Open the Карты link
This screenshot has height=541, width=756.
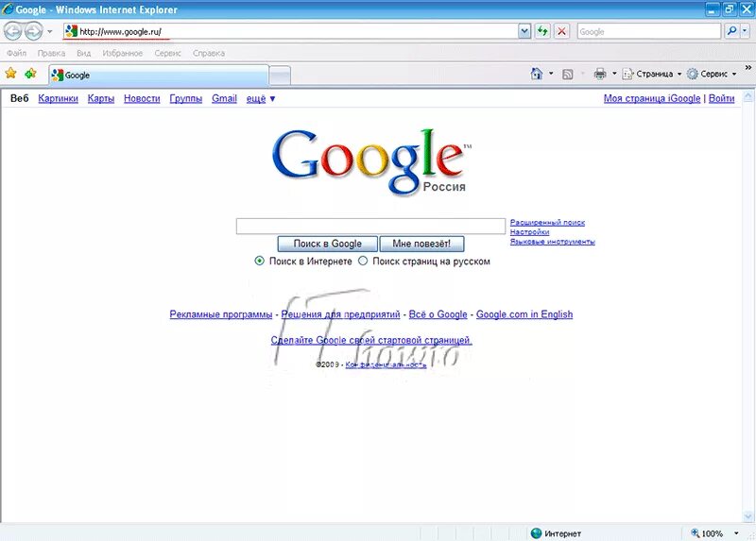[101, 98]
